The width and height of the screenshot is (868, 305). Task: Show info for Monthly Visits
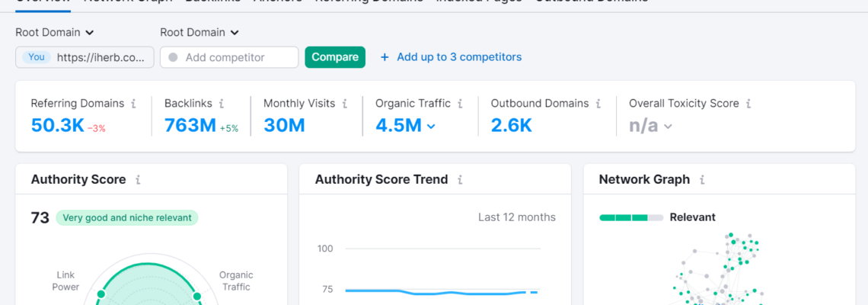(344, 104)
